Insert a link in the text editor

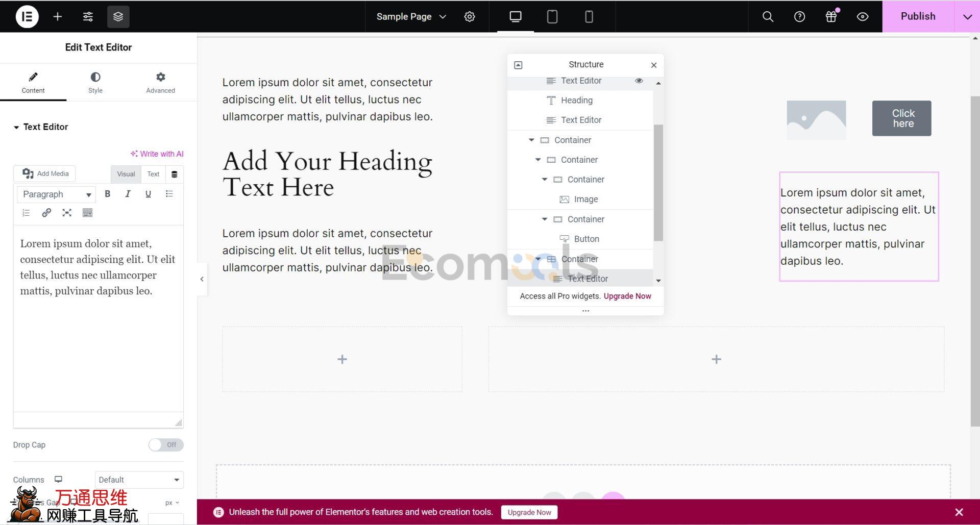(46, 213)
